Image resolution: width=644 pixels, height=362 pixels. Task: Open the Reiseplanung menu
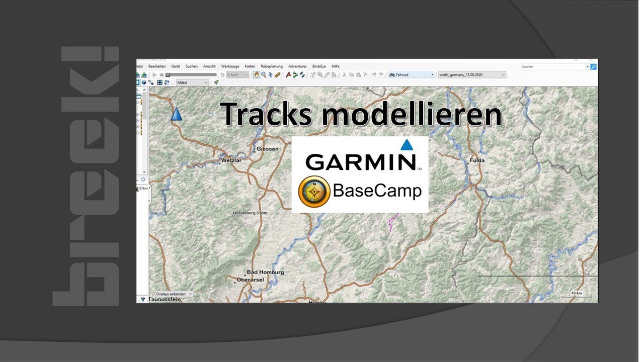pos(272,66)
